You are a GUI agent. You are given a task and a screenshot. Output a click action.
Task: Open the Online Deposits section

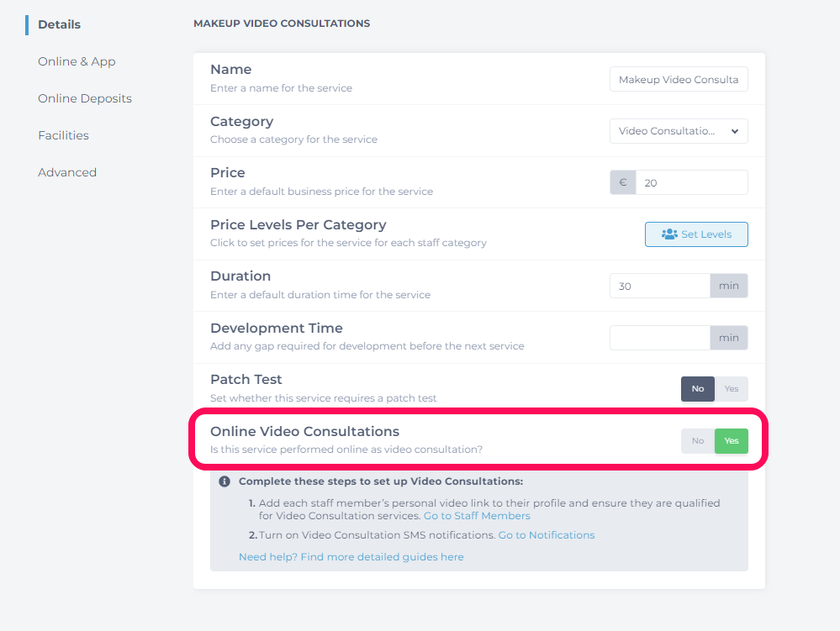(x=85, y=98)
